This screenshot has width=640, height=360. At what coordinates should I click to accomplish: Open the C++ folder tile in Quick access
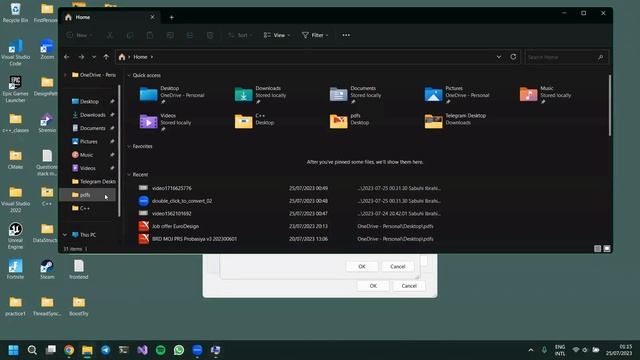pos(255,121)
